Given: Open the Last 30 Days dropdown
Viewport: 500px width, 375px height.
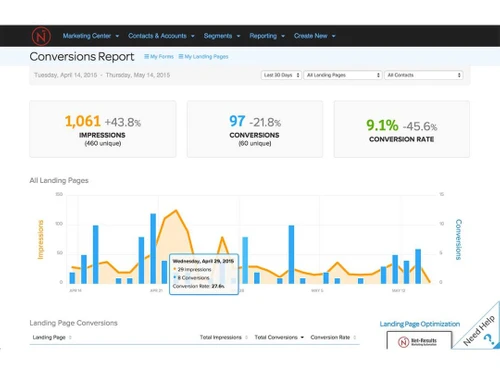Looking at the screenshot, I should pyautogui.click(x=281, y=75).
